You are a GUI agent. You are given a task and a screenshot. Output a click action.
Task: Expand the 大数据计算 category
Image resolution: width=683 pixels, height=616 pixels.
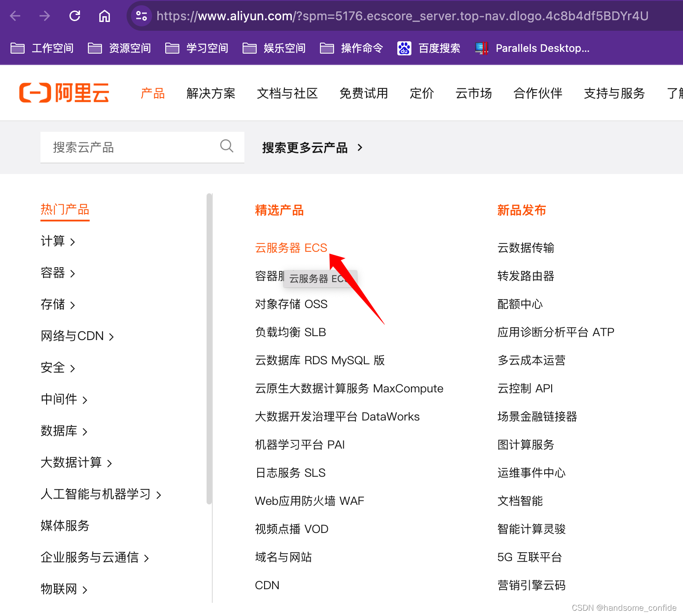tap(76, 463)
